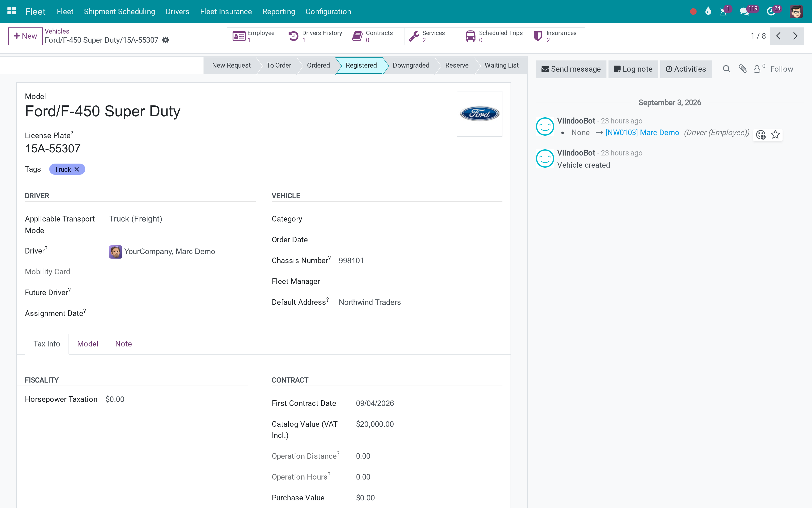Open the activities clock icon with 24 badge
The image size is (812, 508).
coord(771,12)
